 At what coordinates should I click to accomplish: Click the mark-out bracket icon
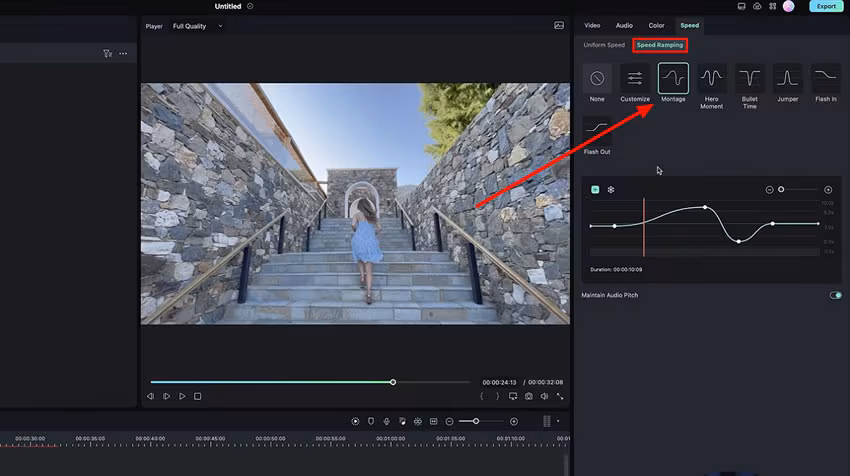click(x=497, y=396)
